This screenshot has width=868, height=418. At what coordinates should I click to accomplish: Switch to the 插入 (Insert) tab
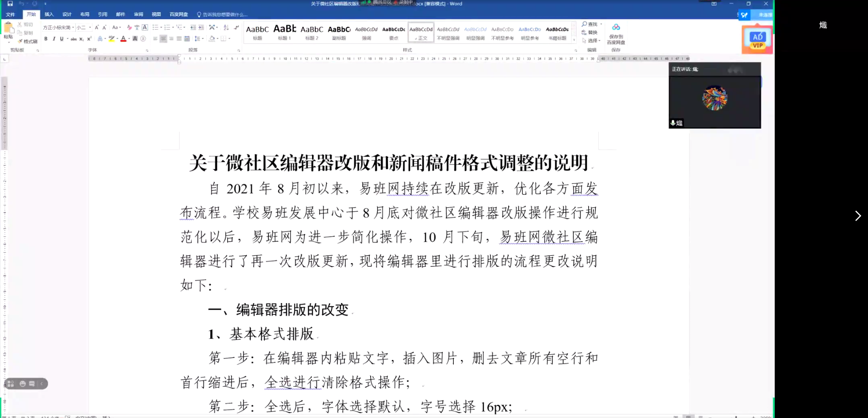(x=49, y=15)
